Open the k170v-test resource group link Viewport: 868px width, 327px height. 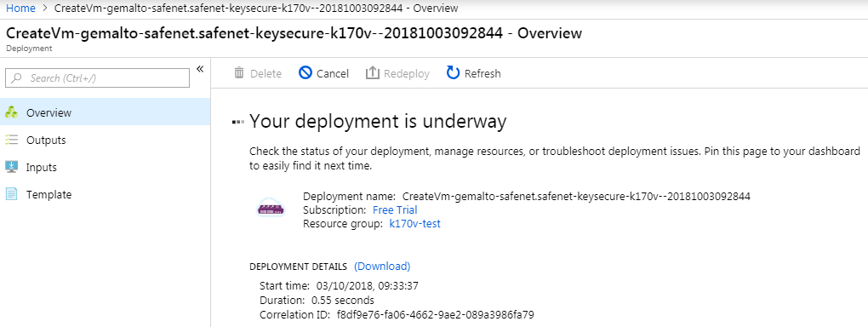(x=415, y=224)
